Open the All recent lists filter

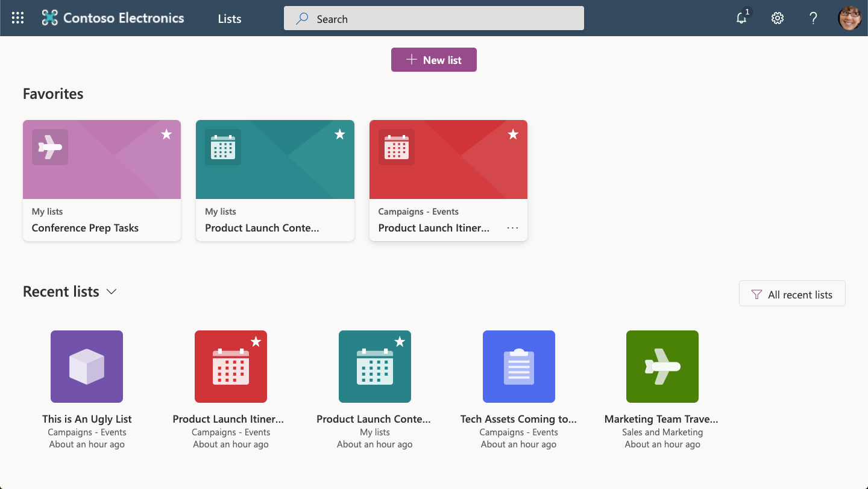pos(792,294)
